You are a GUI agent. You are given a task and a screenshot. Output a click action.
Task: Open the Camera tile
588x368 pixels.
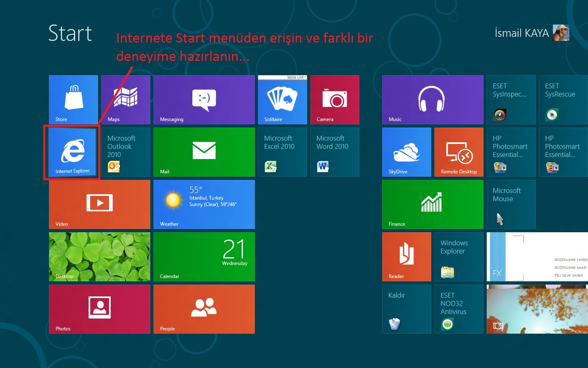pyautogui.click(x=335, y=100)
